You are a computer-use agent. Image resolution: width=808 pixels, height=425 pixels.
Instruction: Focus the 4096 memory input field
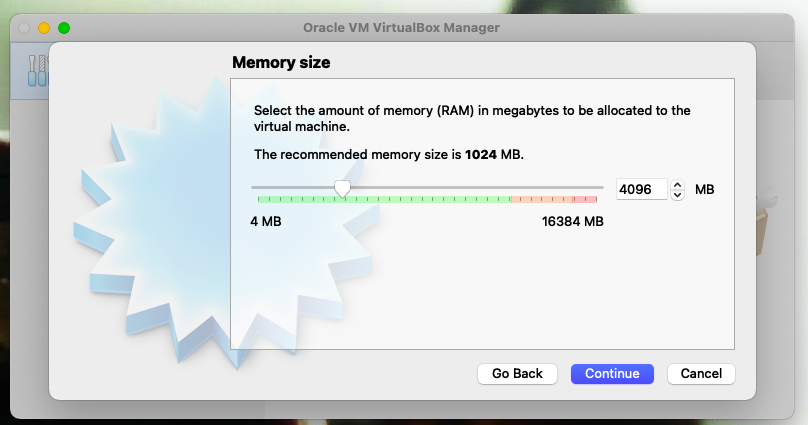[x=640, y=189]
